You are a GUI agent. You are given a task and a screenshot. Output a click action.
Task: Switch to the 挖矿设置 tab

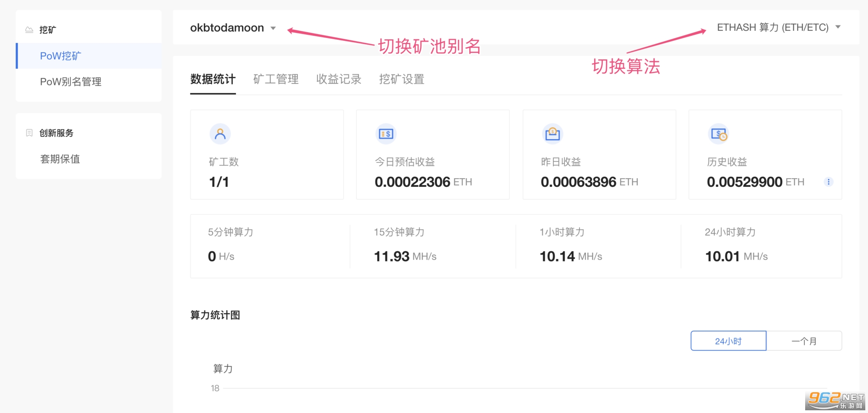pyautogui.click(x=401, y=80)
